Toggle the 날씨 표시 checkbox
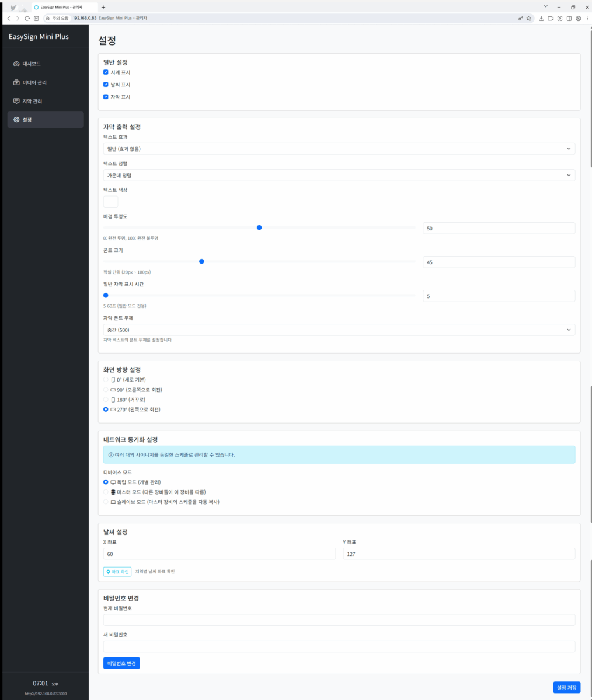This screenshot has width=592, height=700. 106,85
